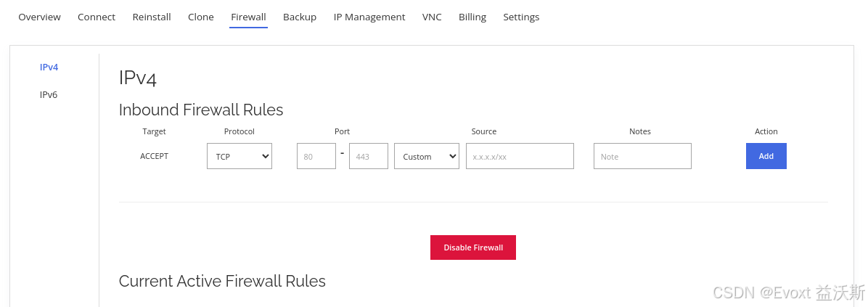
Task: Click the blue Add button
Action: (766, 156)
